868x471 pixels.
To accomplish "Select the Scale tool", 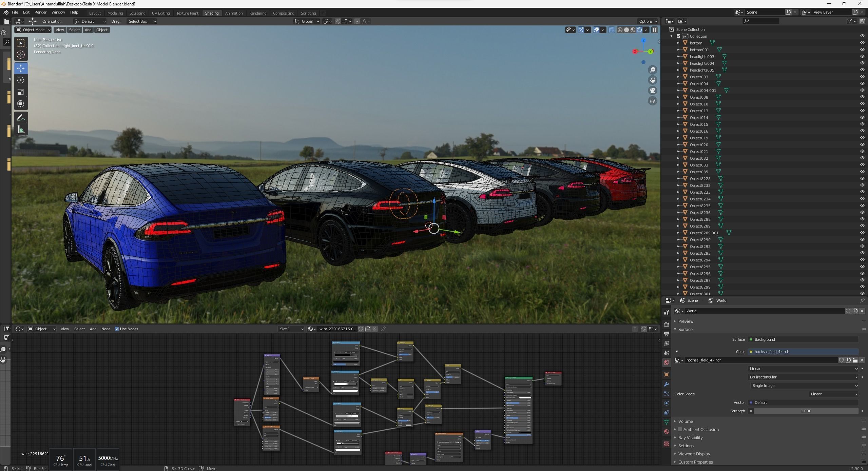I will point(21,92).
